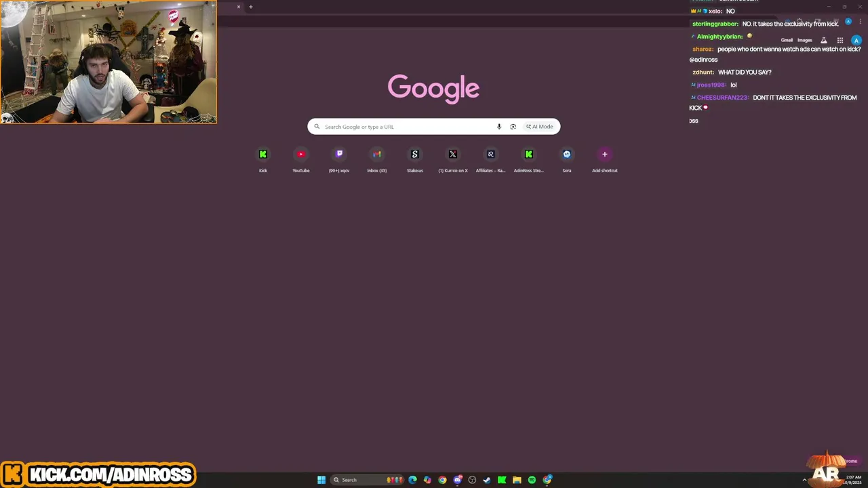Open the YouTube shortcut
This screenshot has height=488, width=868.
[301, 160]
